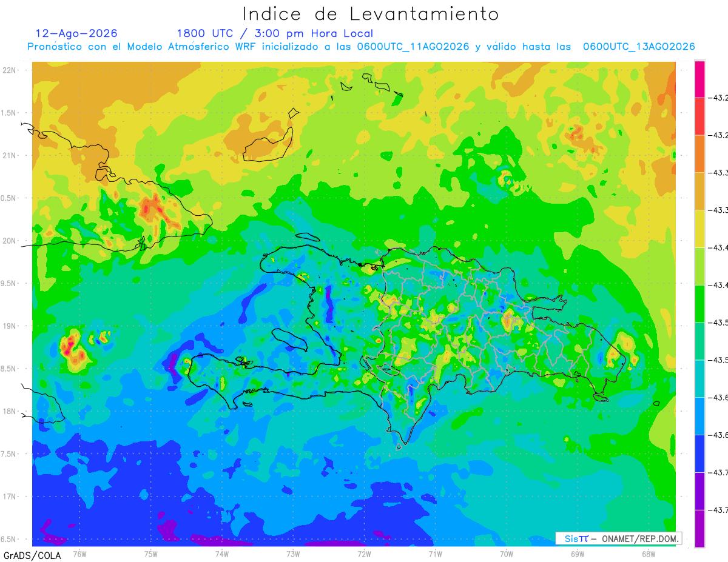Click the 71W longitude label
The width and height of the screenshot is (728, 562).
435,554
